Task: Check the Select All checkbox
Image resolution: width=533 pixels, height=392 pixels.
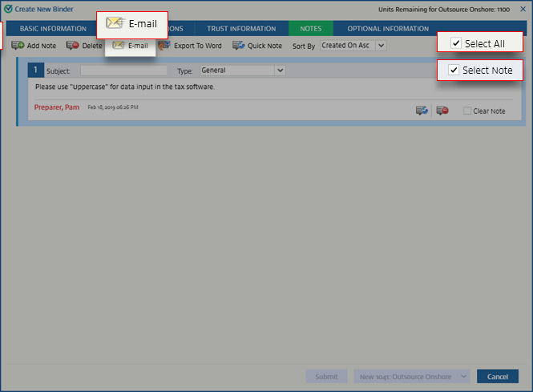Action: [455, 43]
